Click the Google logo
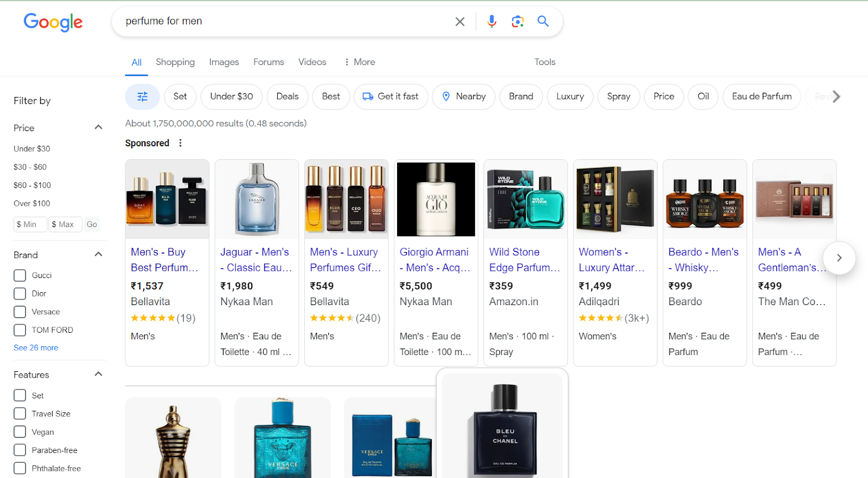868x478 pixels. pyautogui.click(x=53, y=22)
